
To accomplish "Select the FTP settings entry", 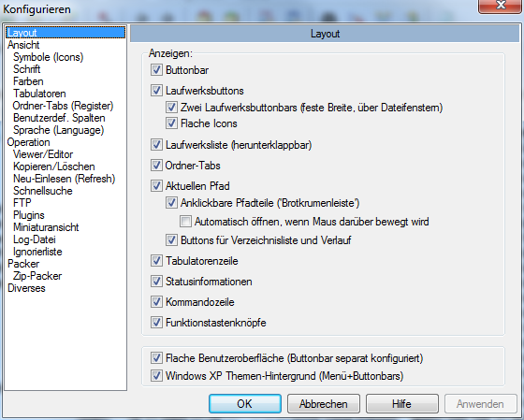I will click(22, 203).
